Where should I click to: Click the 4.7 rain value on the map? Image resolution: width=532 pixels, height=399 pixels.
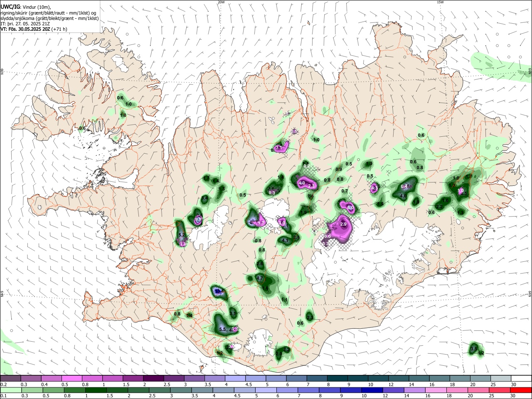[x=260, y=278]
